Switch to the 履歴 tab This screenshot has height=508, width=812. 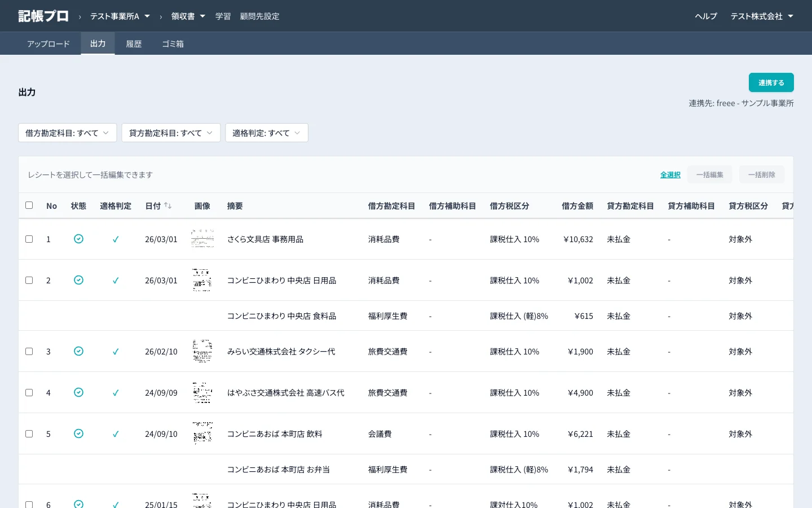coord(134,43)
